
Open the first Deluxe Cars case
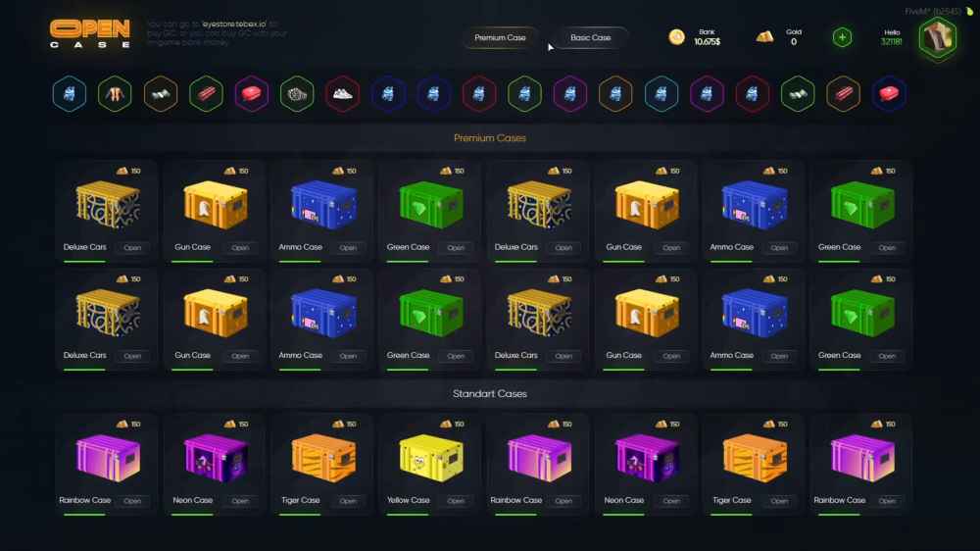(132, 248)
